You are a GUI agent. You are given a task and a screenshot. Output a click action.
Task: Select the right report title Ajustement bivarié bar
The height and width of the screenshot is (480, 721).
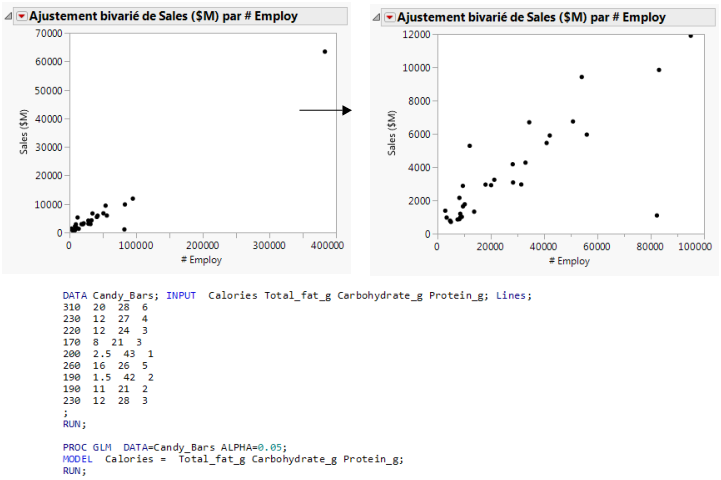pyautogui.click(x=549, y=17)
